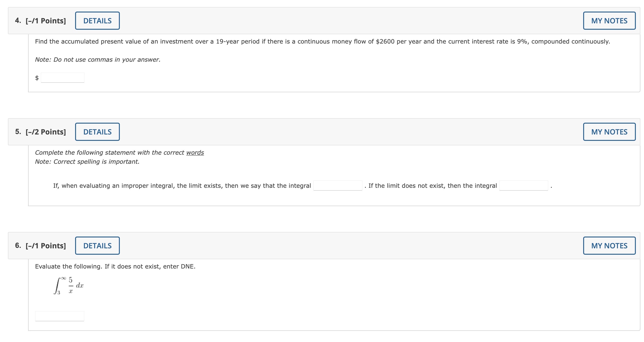Open MY NOTES for question 5
The width and height of the screenshot is (644, 342).
pyautogui.click(x=609, y=132)
